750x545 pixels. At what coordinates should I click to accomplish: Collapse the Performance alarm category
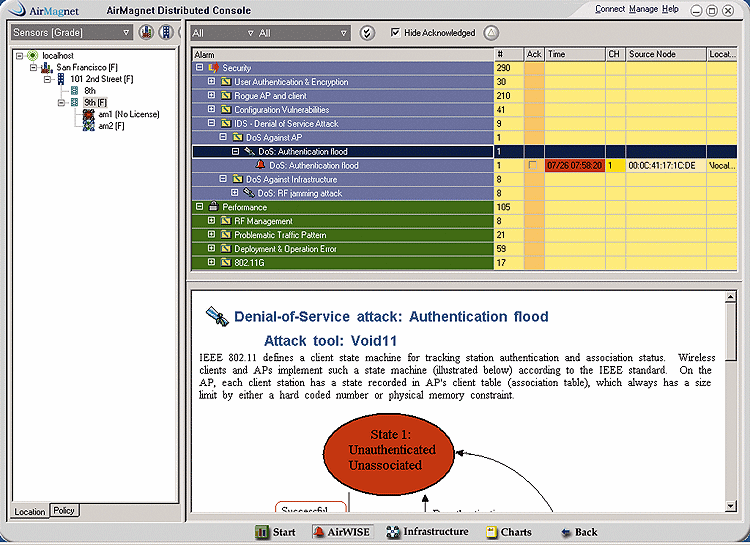tap(200, 207)
